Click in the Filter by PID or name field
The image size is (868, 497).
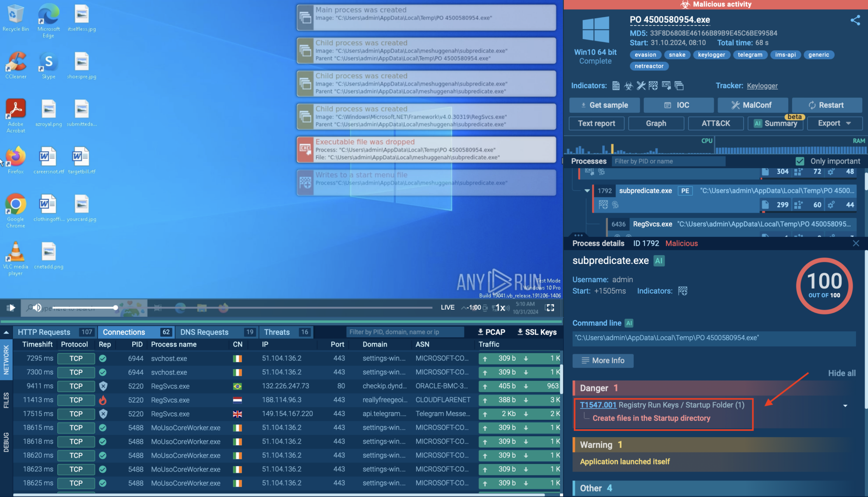(x=668, y=161)
